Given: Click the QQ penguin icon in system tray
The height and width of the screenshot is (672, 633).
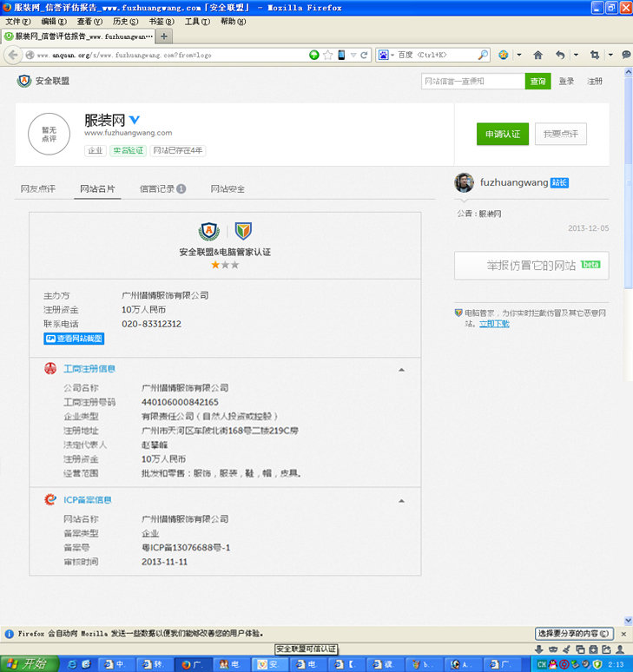Looking at the screenshot, I should pyautogui.click(x=553, y=664).
